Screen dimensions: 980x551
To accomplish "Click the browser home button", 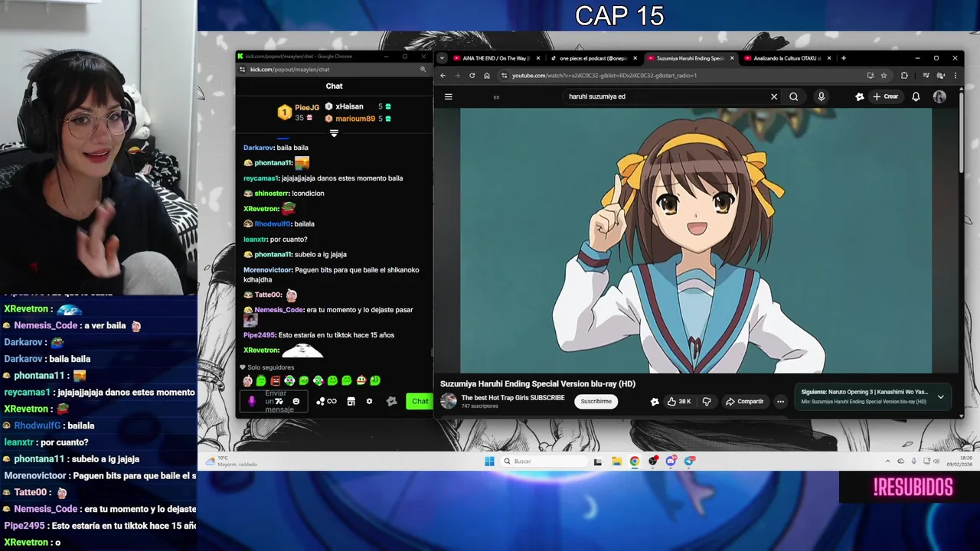I will pos(486,76).
